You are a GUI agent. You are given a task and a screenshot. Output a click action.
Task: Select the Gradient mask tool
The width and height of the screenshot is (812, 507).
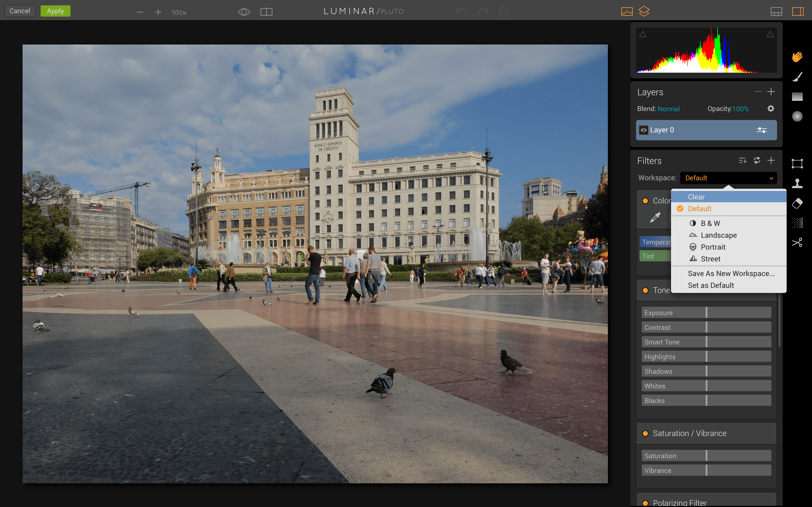click(797, 97)
